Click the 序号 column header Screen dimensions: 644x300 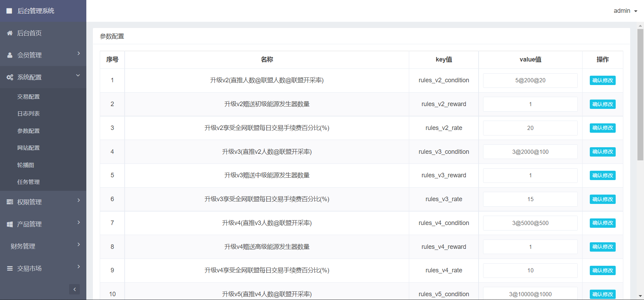tap(112, 60)
